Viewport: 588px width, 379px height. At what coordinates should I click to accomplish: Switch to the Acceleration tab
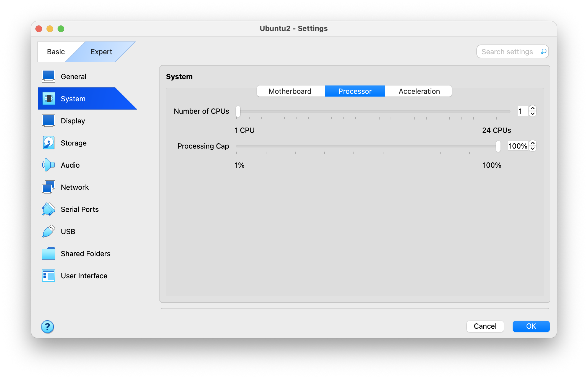(x=419, y=91)
